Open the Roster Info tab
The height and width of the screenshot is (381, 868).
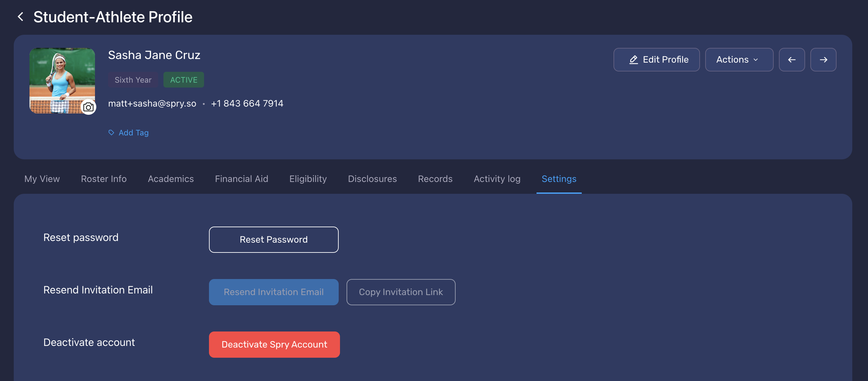(x=104, y=179)
